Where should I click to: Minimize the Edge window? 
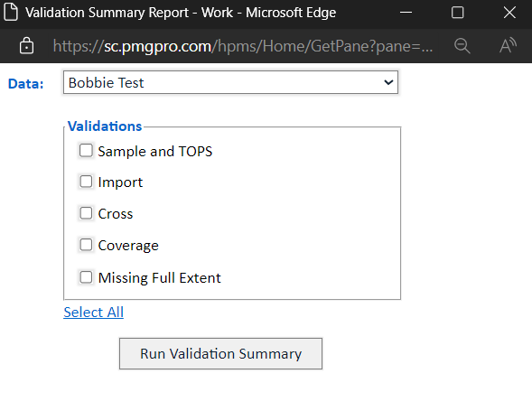click(x=406, y=13)
